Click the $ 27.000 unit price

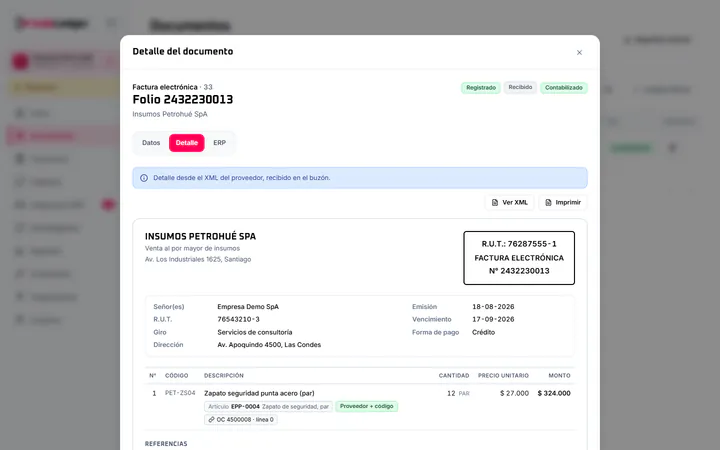pyautogui.click(x=514, y=394)
